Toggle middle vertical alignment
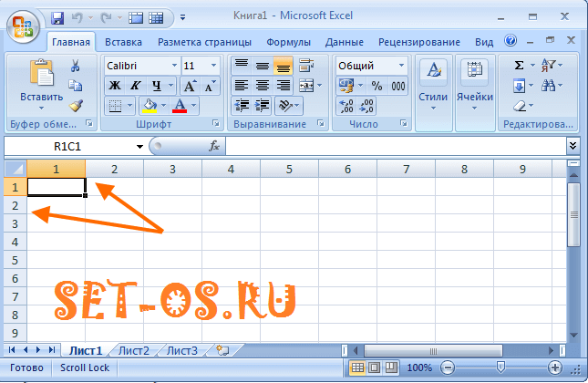The width and height of the screenshot is (588, 383). click(x=263, y=66)
